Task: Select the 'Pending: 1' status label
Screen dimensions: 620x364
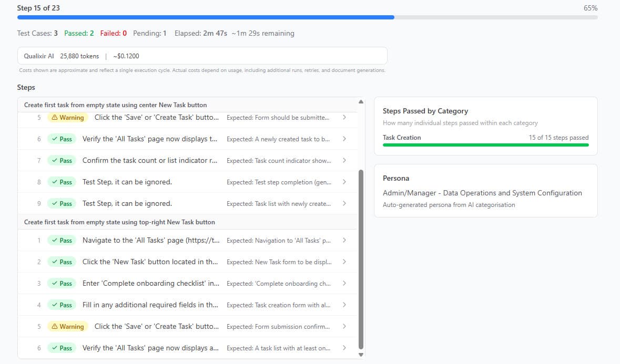Action: pos(150,33)
